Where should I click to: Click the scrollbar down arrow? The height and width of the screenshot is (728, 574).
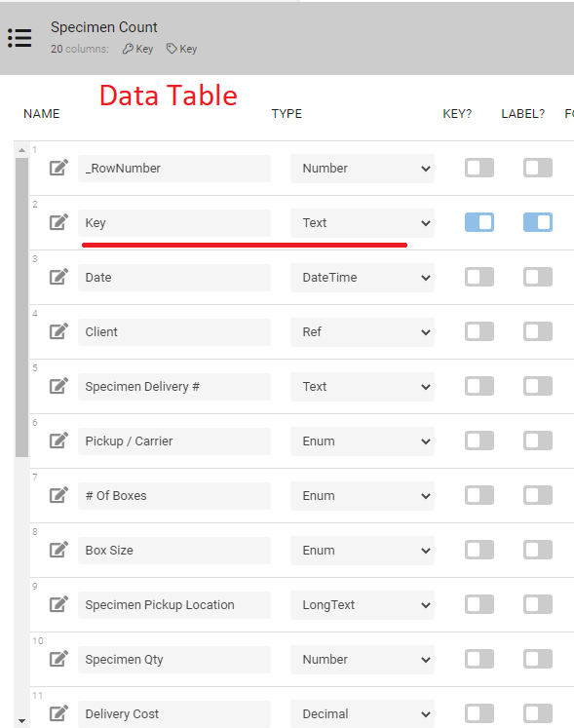(x=21, y=721)
